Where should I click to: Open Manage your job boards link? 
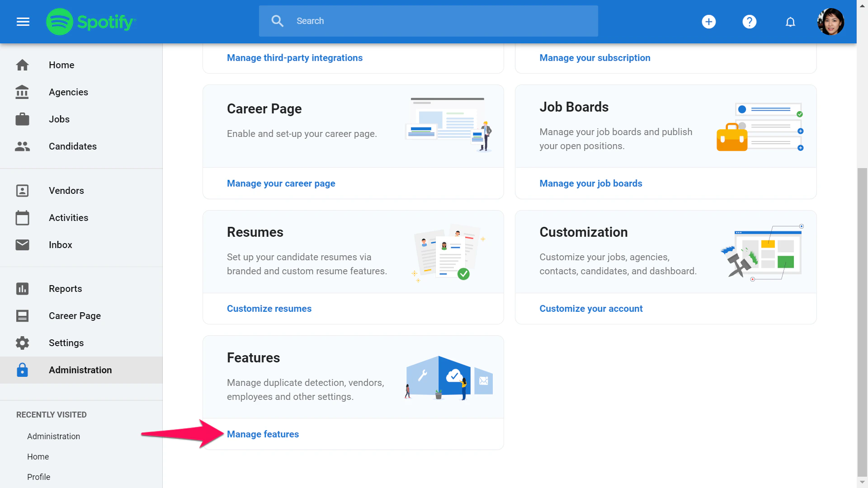(590, 183)
